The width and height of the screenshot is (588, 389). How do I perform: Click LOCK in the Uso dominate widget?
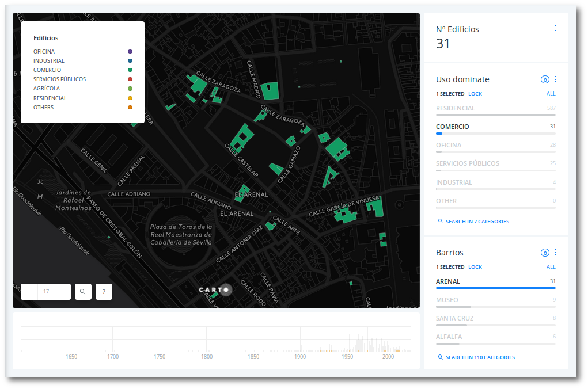[475, 94]
